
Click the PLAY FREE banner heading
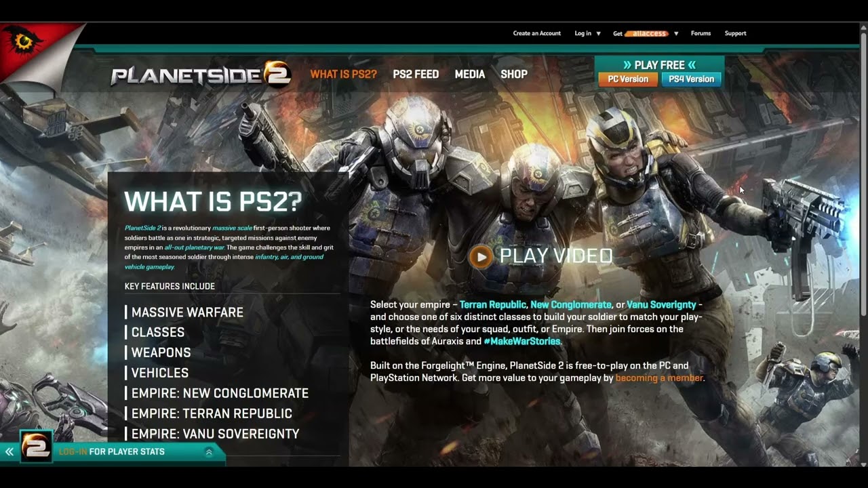tap(659, 65)
